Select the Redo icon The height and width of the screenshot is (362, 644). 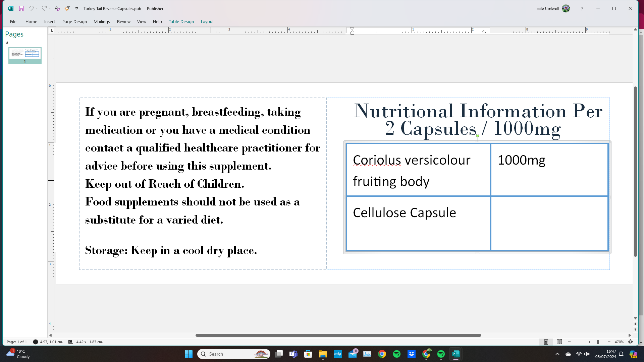[x=44, y=8]
